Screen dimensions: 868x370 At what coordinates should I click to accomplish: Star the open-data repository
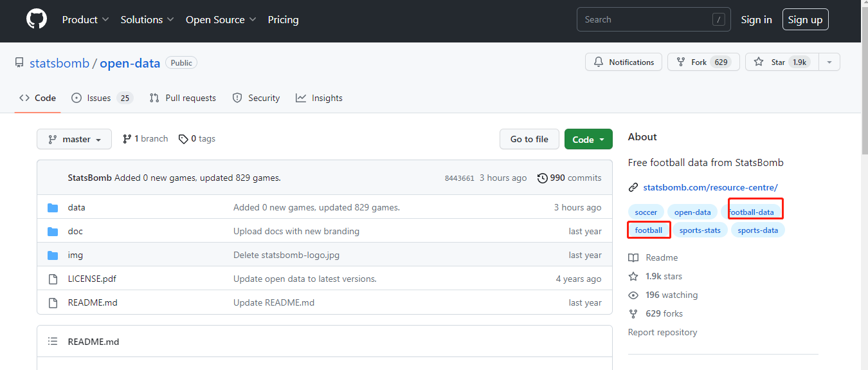click(779, 62)
